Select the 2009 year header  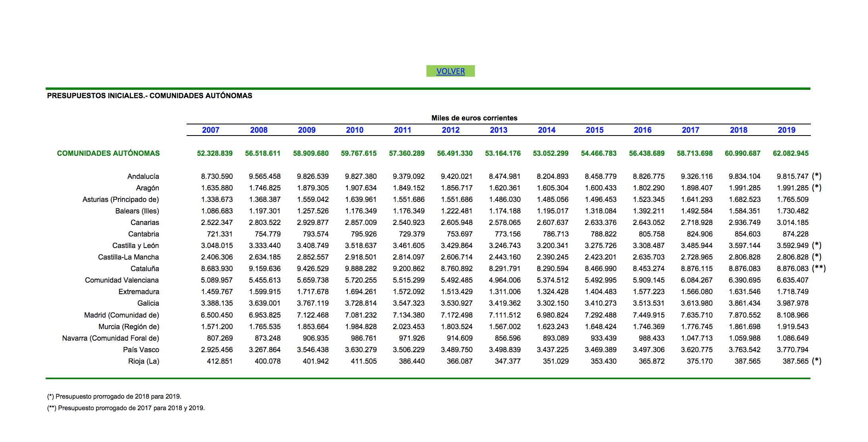click(307, 130)
